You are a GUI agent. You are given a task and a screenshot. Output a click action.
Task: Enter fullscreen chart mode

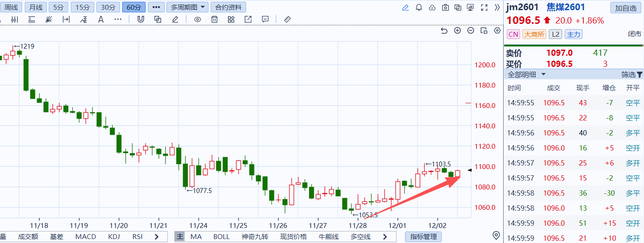point(484,8)
